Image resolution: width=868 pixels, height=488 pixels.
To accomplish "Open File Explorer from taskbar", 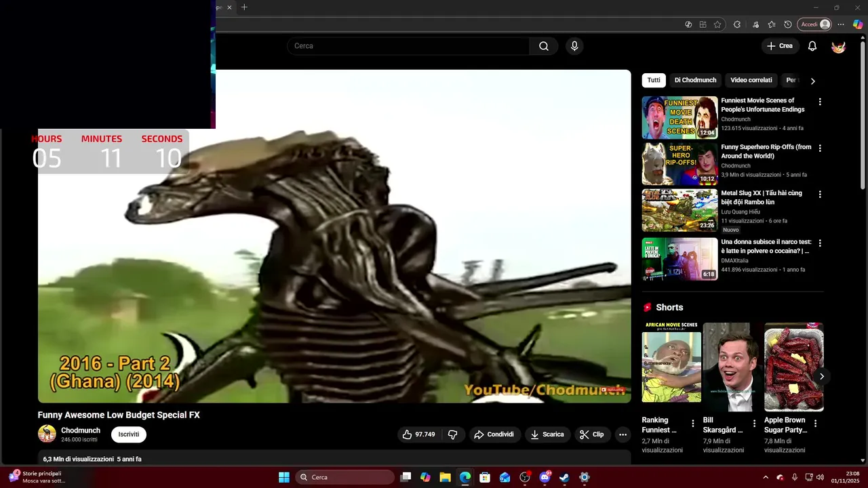I will pos(445,477).
